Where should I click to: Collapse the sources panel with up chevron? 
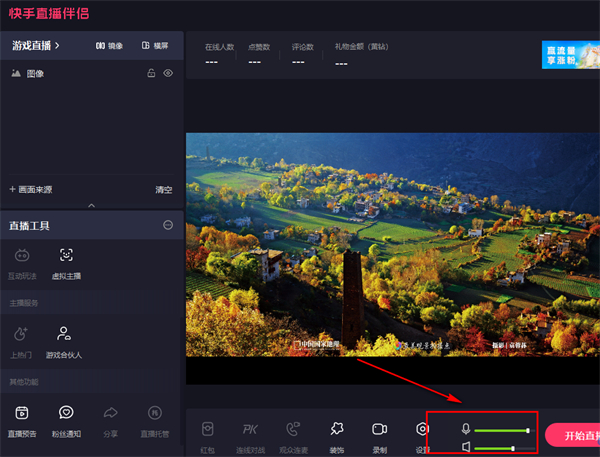(x=92, y=205)
